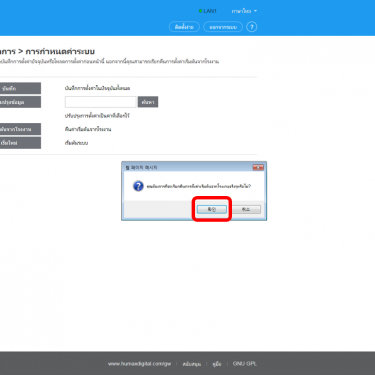The image size is (375, 375).
Task: Click the empty file path input field
Action: 101,102
